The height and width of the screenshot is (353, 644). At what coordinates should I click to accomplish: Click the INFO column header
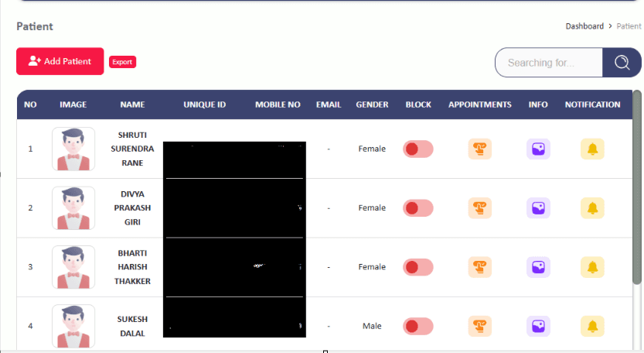(538, 105)
